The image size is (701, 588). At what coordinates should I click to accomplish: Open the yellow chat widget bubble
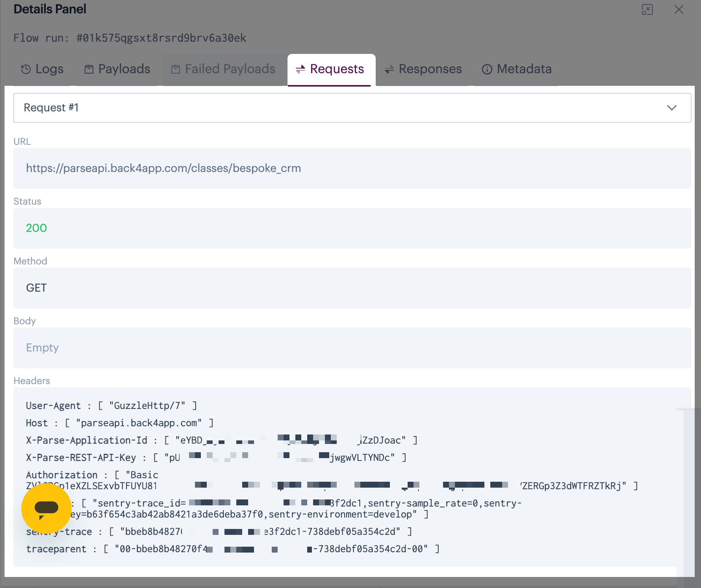pyautogui.click(x=46, y=508)
